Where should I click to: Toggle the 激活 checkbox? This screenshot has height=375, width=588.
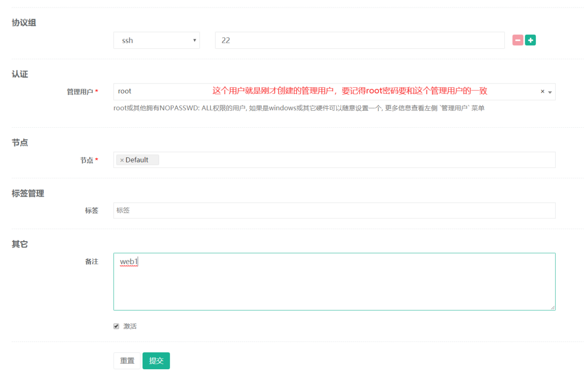pos(117,326)
